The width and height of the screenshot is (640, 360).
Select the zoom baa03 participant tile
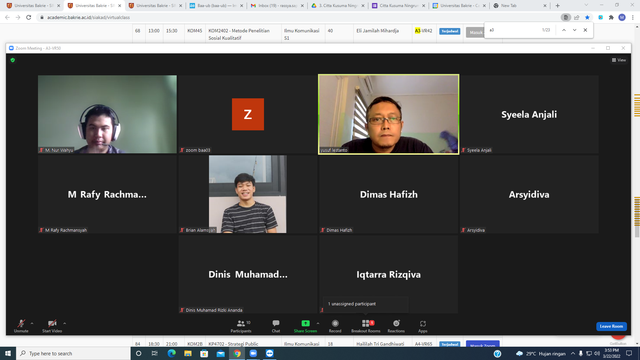[248, 114]
